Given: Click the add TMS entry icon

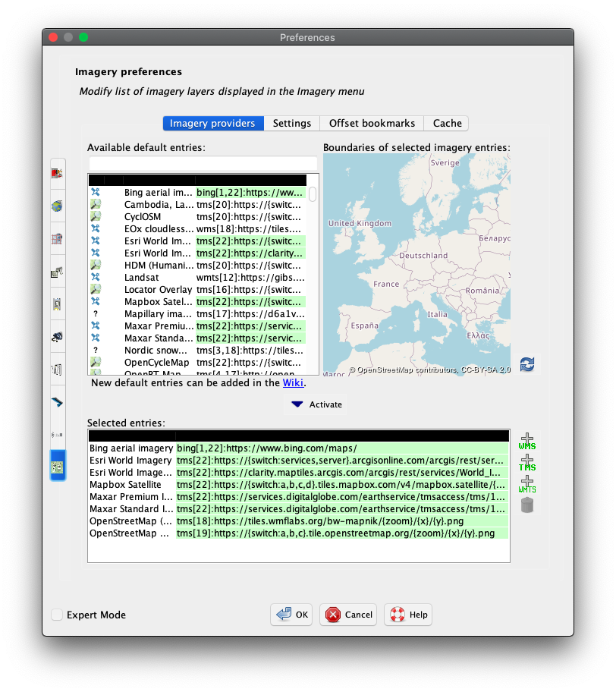Looking at the screenshot, I should click(526, 462).
